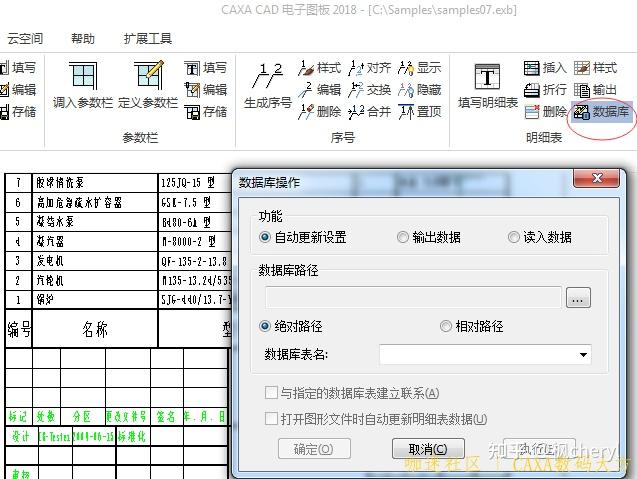Click the 置顶 serial number tool
Viewport: 637px width, 479px height.
[419, 111]
